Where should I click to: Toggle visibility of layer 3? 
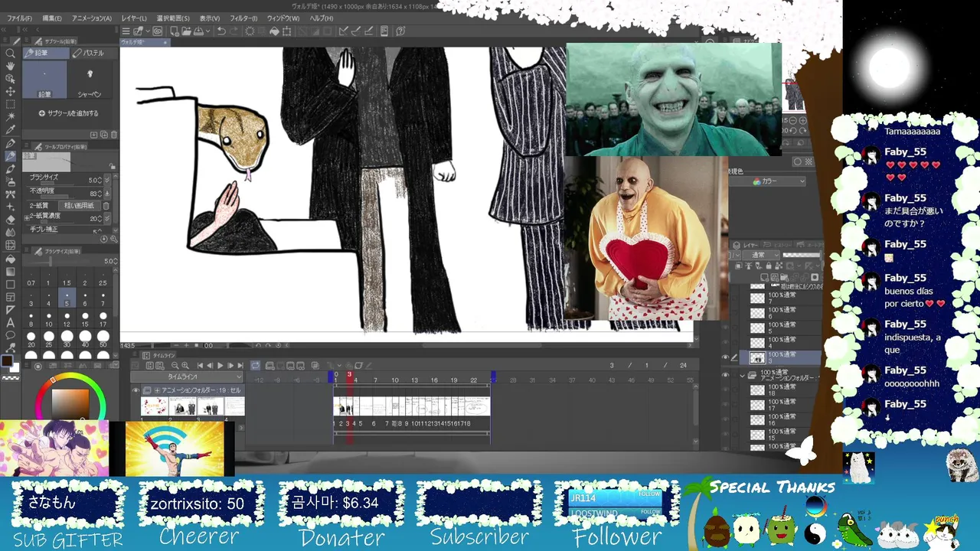tap(726, 357)
